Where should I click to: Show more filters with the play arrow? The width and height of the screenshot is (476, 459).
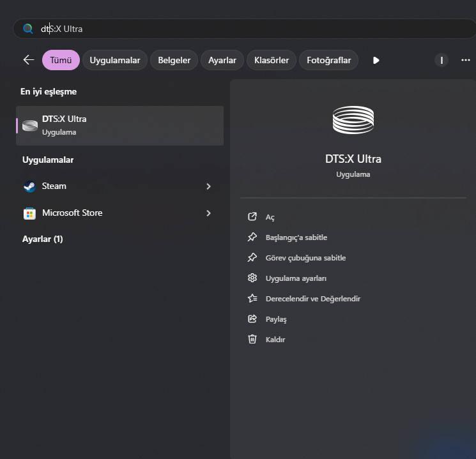376,61
